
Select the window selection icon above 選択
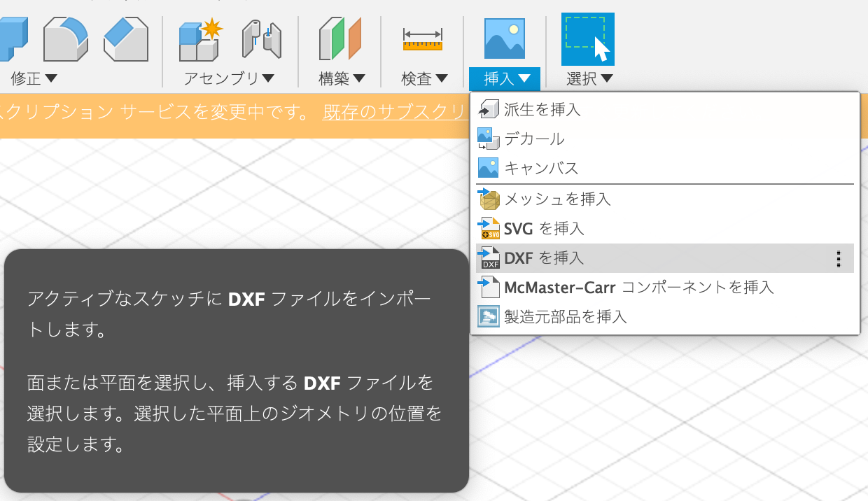pos(587,38)
